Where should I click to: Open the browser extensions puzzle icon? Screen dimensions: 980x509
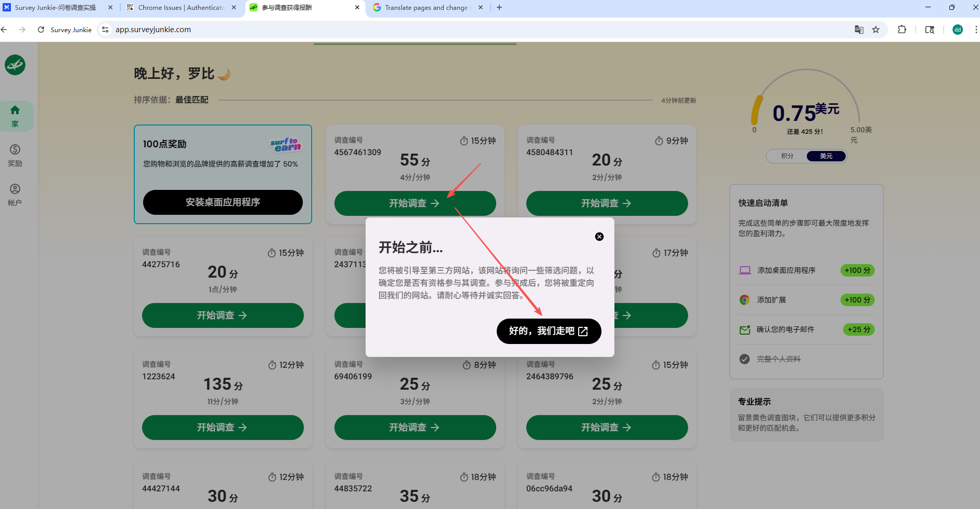(902, 30)
